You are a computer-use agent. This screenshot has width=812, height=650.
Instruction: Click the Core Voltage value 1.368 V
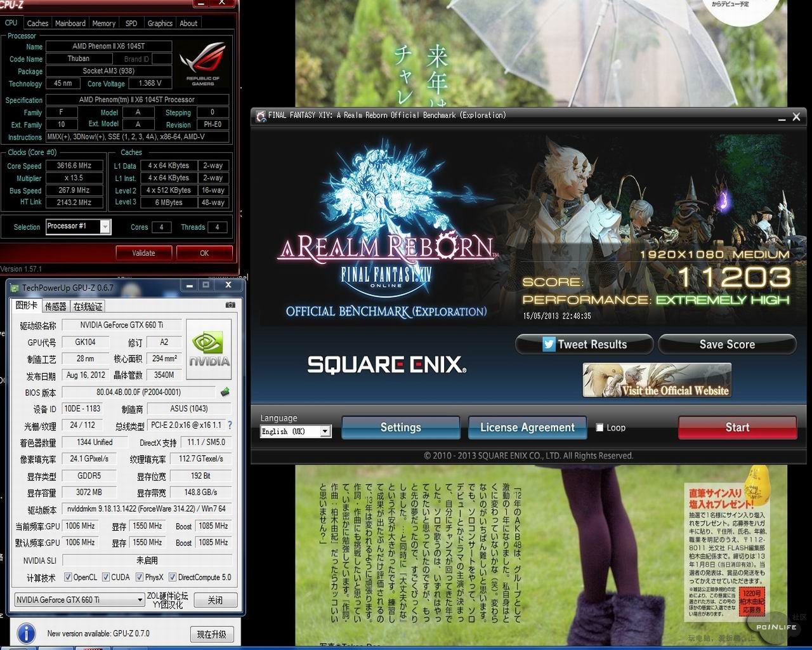[150, 83]
